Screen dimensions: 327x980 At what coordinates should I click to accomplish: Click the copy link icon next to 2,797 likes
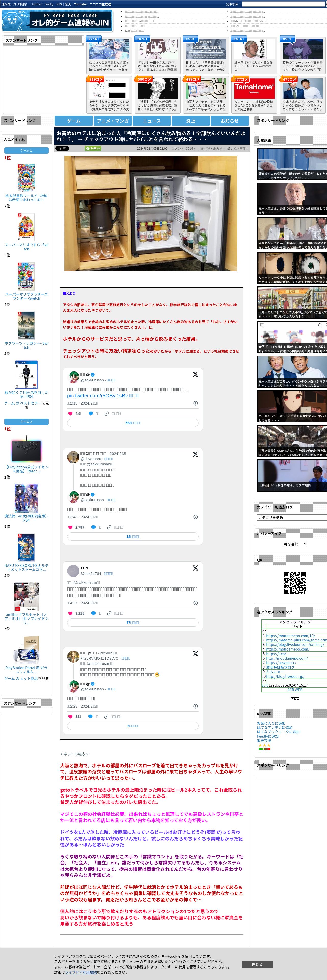click(109, 527)
